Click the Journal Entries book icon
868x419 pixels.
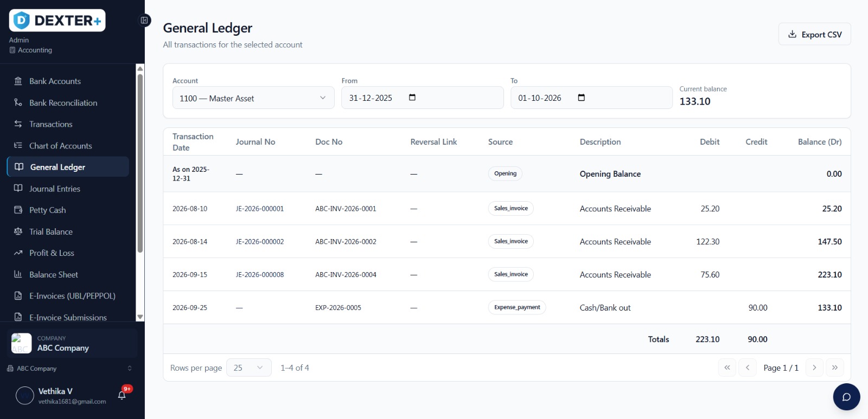pos(18,188)
